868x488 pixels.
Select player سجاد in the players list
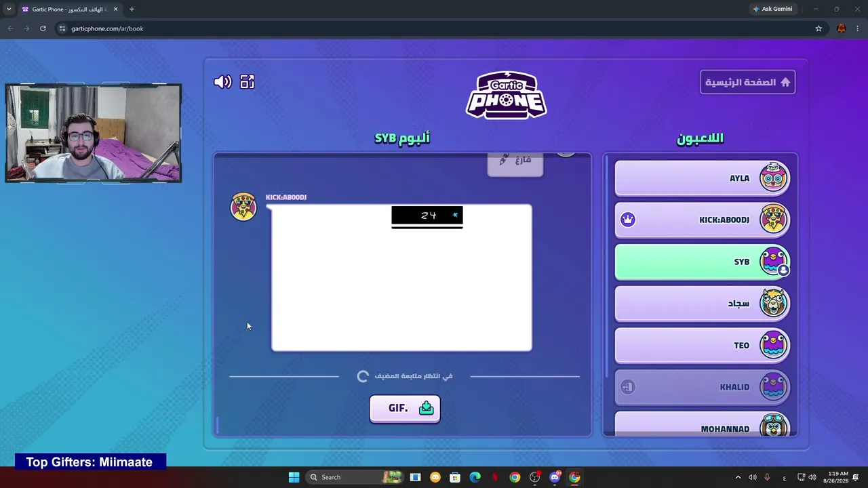(x=703, y=304)
